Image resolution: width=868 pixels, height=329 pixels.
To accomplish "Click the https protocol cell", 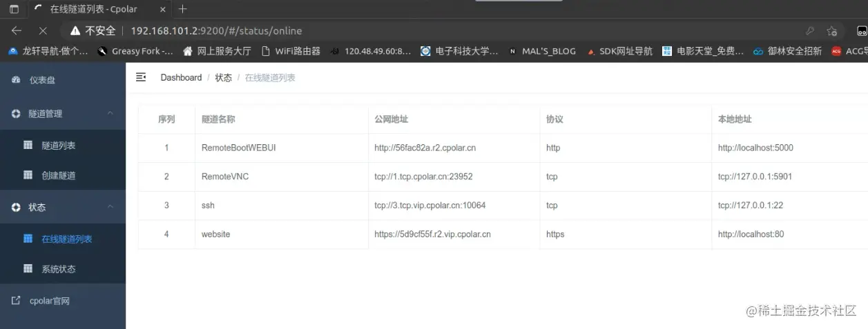I will click(555, 235).
